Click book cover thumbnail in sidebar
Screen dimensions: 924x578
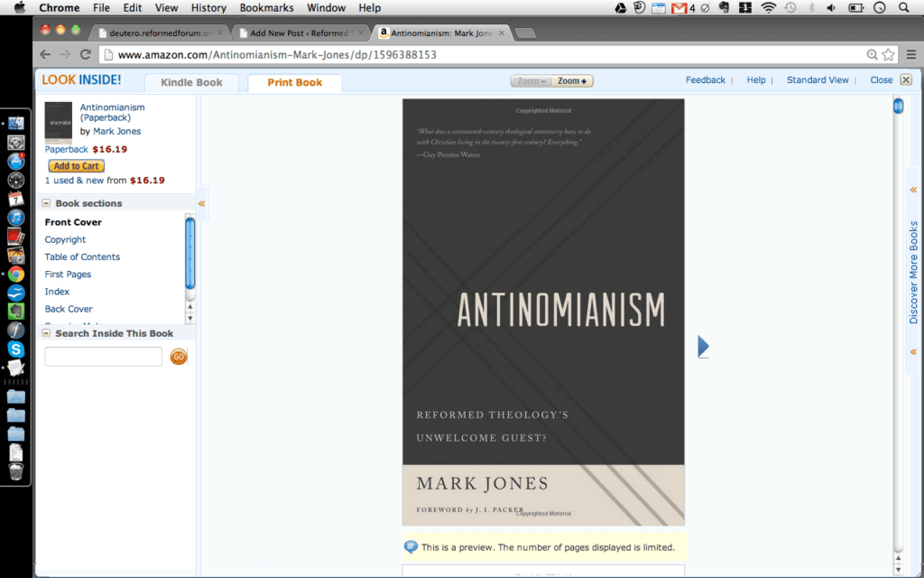pyautogui.click(x=59, y=123)
